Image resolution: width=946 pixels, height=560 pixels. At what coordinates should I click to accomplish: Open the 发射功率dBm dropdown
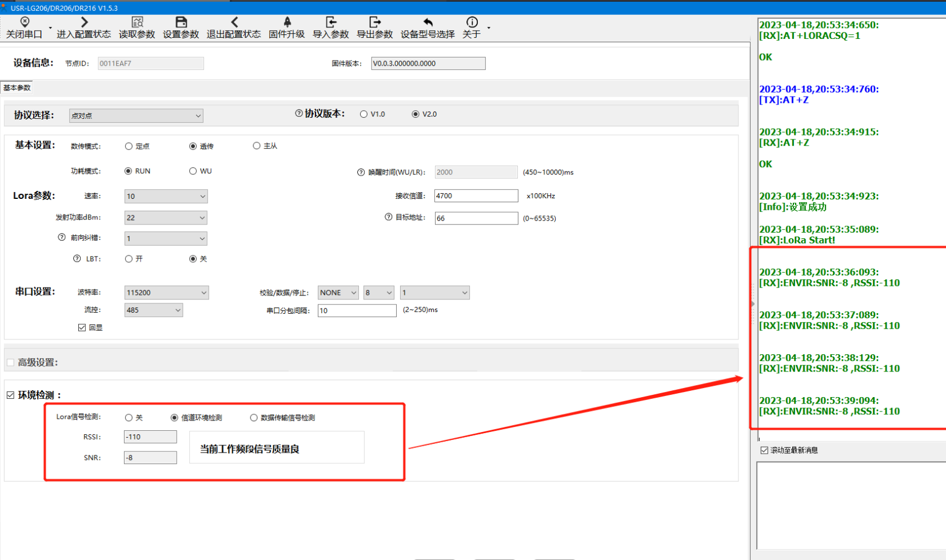[x=166, y=218]
